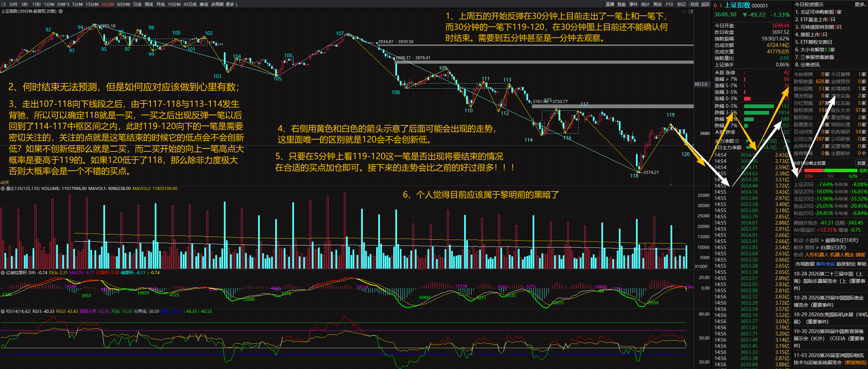The width and height of the screenshot is (868, 369).
Task: Open 统计 statistics toolbar item
Action: click(646, 4)
